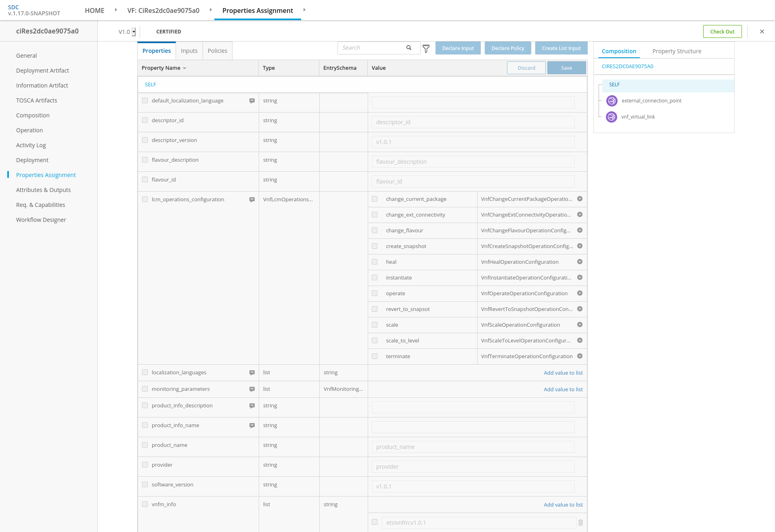775x532 pixels.
Task: Switch to the Policies tab
Action: point(218,51)
